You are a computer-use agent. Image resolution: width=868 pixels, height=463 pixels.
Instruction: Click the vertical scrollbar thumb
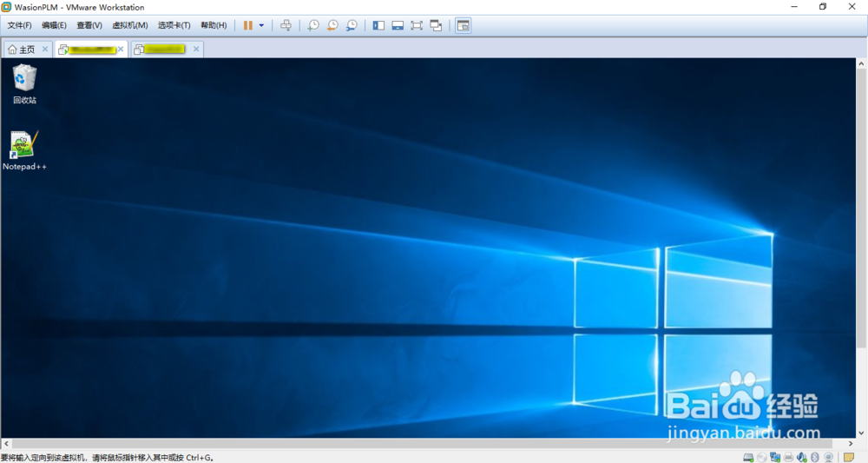pos(861,208)
